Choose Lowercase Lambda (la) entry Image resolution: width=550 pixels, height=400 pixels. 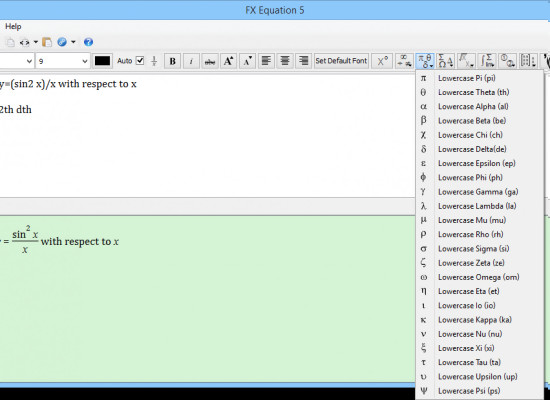coord(479,206)
